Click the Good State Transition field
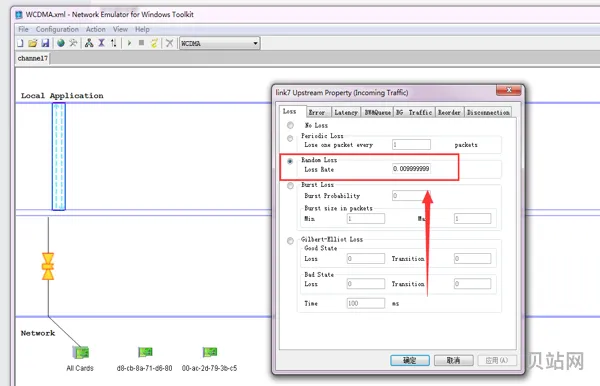This screenshot has width=600, height=386. pyautogui.click(x=472, y=259)
